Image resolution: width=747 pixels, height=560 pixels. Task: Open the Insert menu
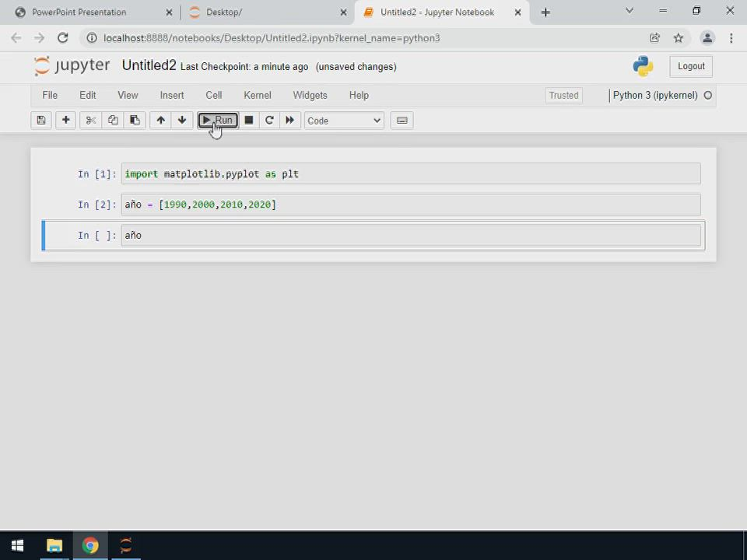click(x=172, y=95)
